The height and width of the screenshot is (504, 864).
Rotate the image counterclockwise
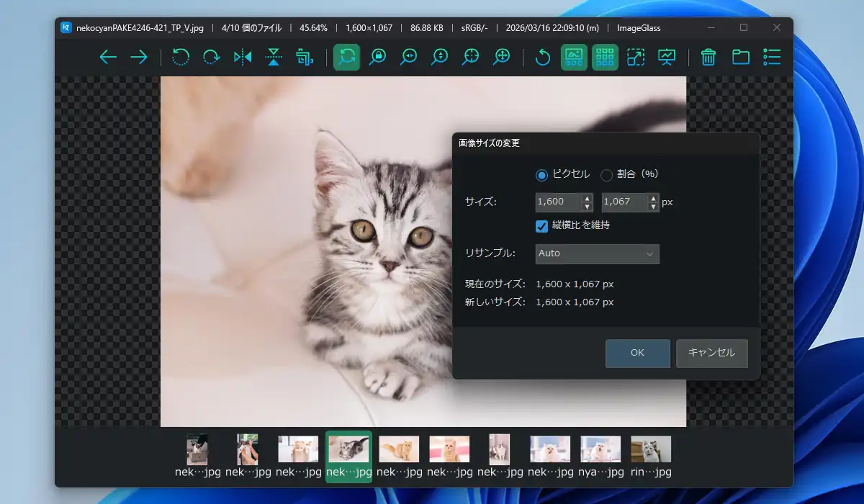pyautogui.click(x=181, y=58)
